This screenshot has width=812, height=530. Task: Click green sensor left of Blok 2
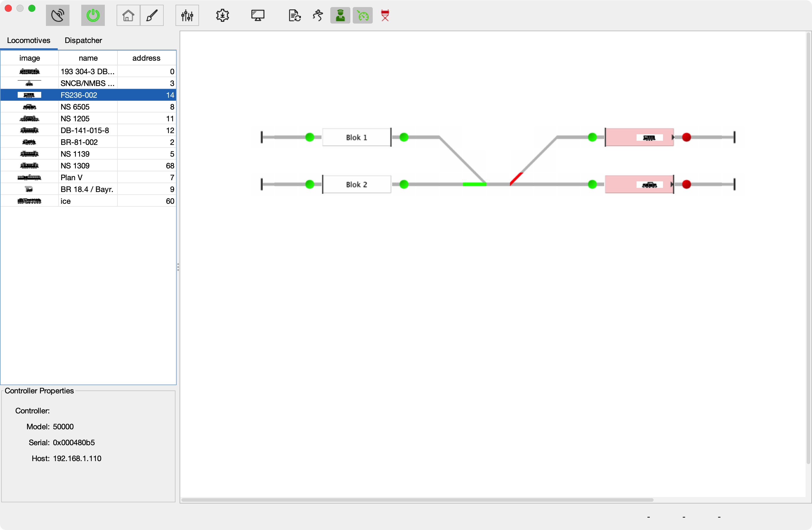coord(309,184)
